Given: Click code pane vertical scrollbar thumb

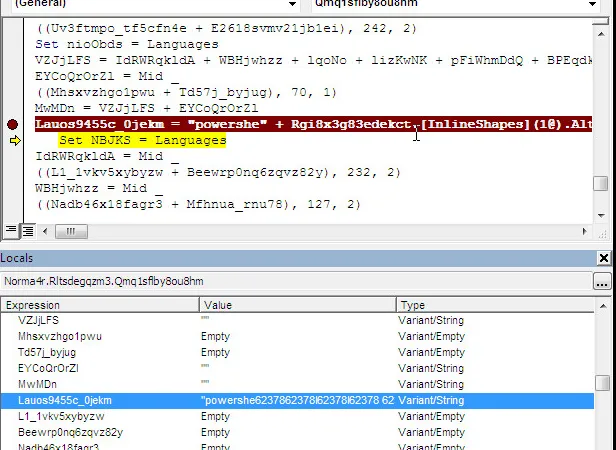Looking at the screenshot, I should pos(601,184).
